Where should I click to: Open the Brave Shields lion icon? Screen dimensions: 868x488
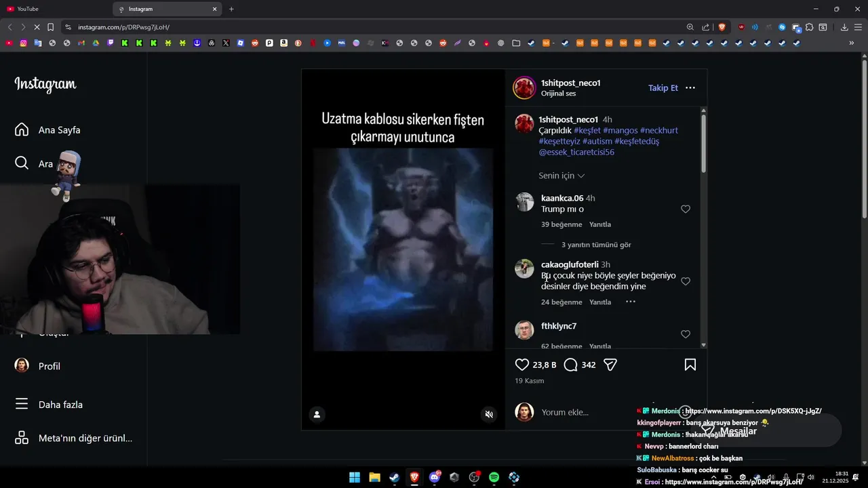pyautogui.click(x=722, y=27)
